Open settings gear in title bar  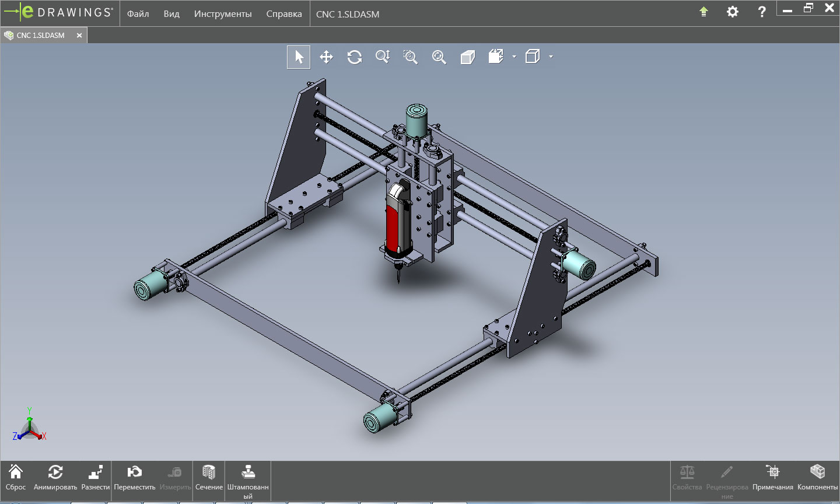pos(733,12)
